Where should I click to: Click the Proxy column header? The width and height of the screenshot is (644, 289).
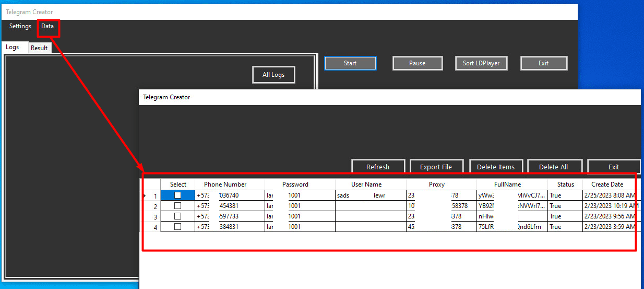[442, 184]
